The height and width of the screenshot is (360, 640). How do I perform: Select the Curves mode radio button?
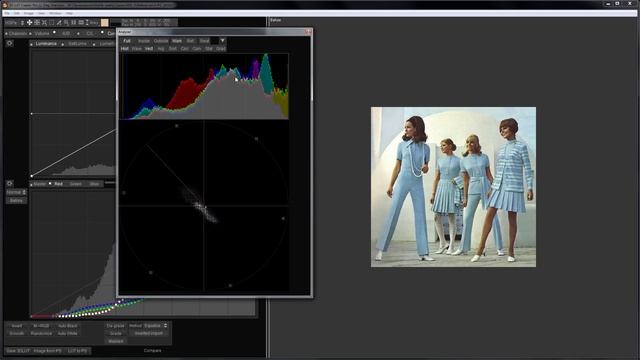click(x=102, y=32)
